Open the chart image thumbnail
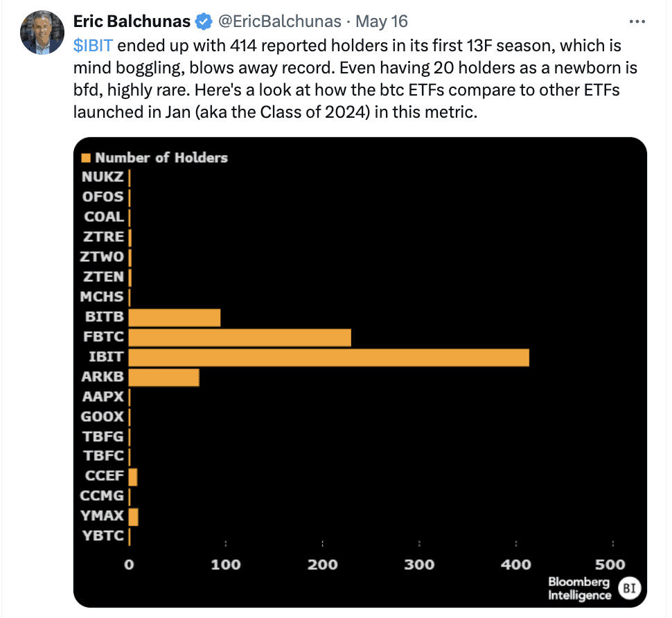The height and width of the screenshot is (618, 672). click(x=360, y=372)
